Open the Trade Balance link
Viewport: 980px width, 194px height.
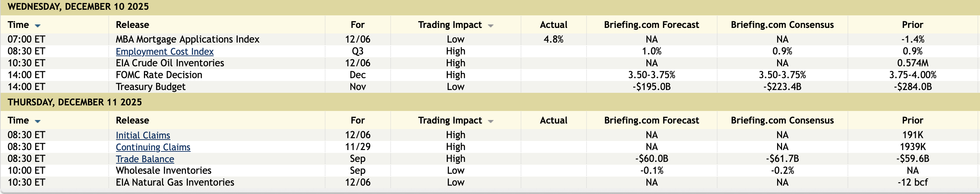coord(145,159)
